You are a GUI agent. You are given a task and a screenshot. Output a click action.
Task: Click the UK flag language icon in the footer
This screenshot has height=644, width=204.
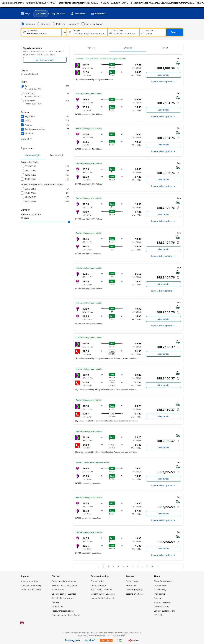pyautogui.click(x=22, y=622)
